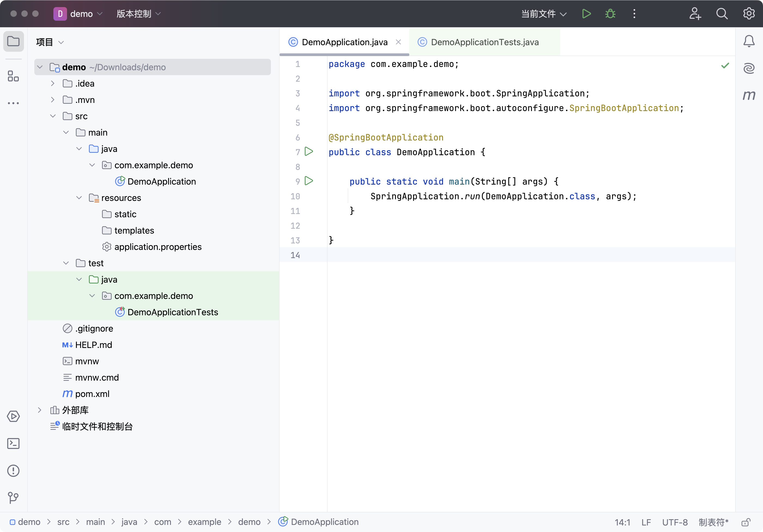Select mvnw.cmd file
This screenshot has width=763, height=532.
click(x=91, y=378)
